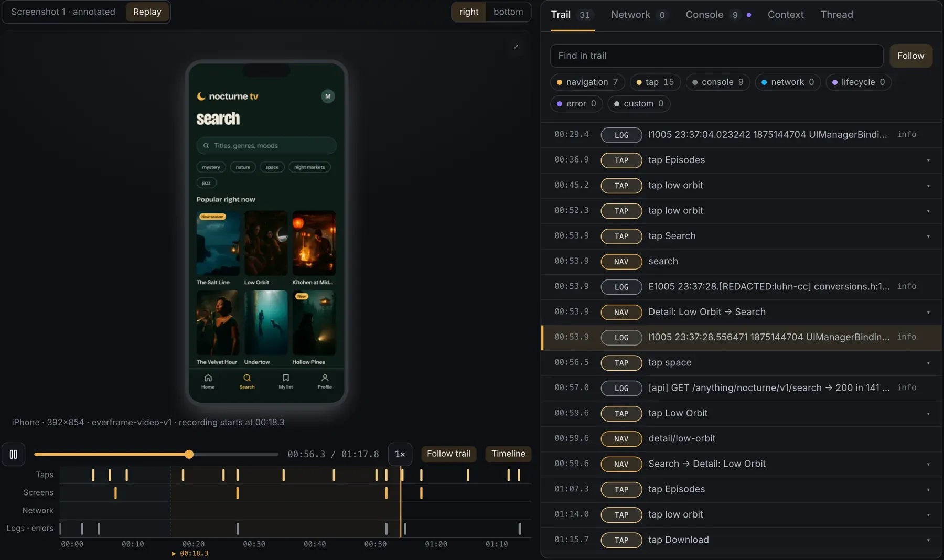Toggle the tap filter chip
The width and height of the screenshot is (944, 560).
655,82
